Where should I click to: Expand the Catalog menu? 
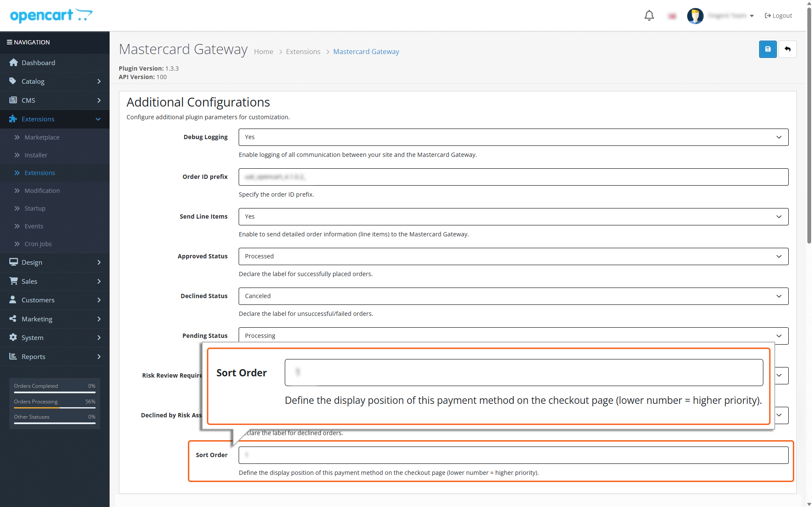tap(55, 81)
